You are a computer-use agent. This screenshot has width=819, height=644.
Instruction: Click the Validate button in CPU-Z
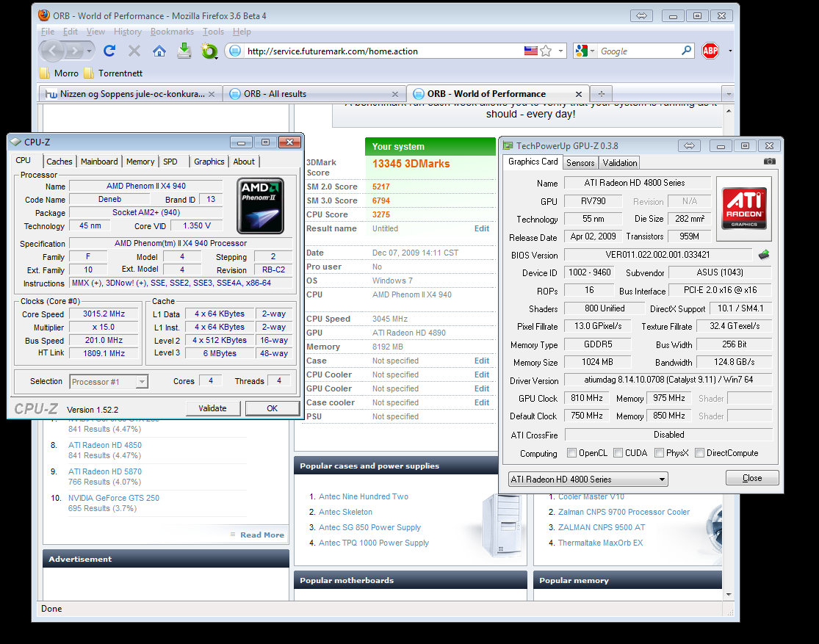pyautogui.click(x=212, y=408)
